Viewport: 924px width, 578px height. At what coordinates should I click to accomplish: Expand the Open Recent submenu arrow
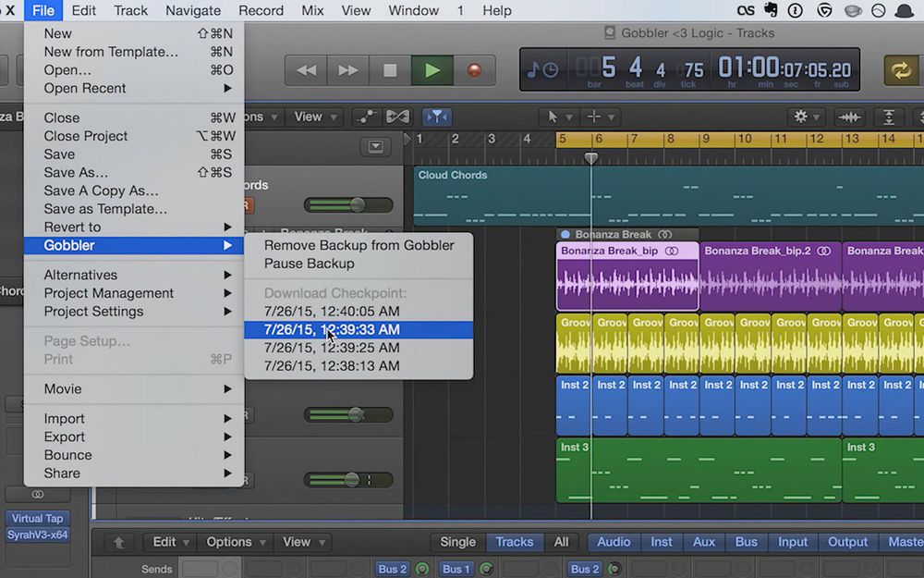227,88
